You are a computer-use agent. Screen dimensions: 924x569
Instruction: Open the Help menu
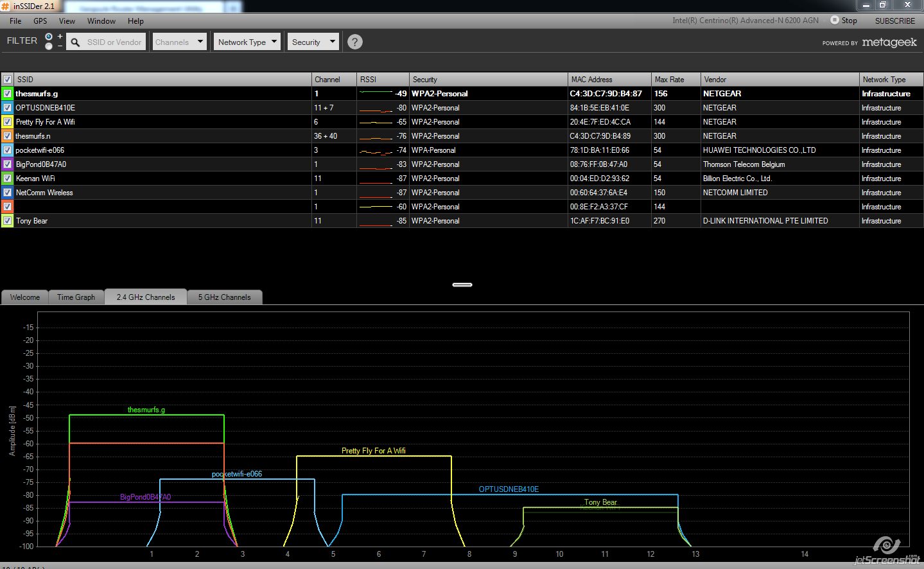[x=135, y=21]
